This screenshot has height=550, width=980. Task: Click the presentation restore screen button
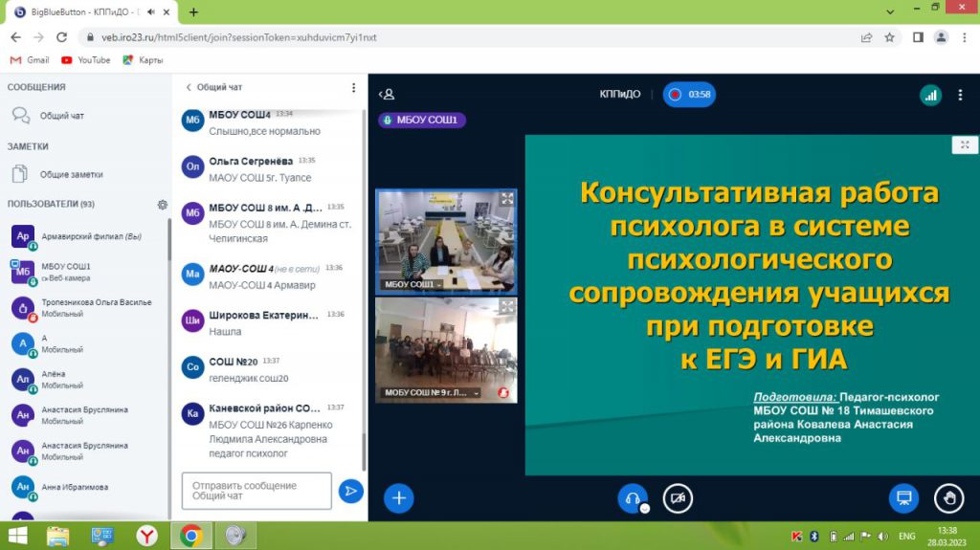pos(902,497)
